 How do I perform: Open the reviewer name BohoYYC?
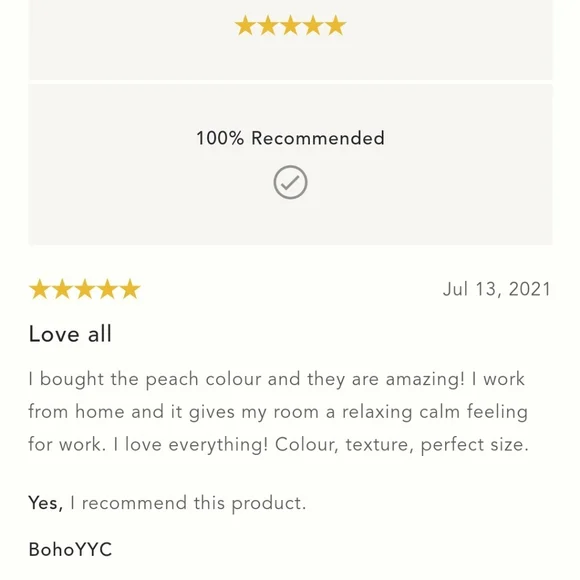pyautogui.click(x=70, y=549)
